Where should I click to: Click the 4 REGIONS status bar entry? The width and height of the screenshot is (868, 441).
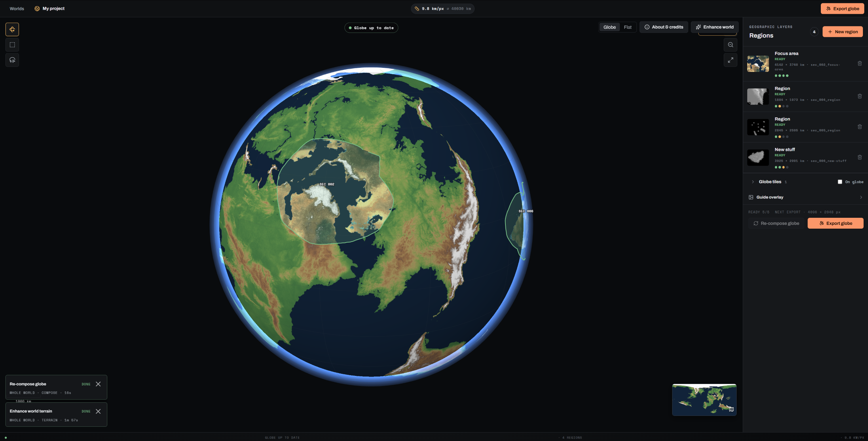pyautogui.click(x=572, y=438)
